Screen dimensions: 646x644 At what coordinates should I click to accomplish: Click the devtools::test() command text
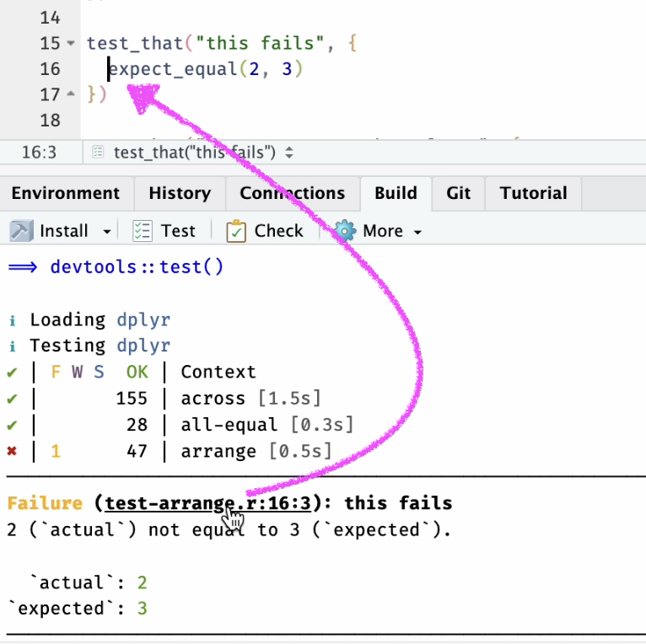point(137,267)
